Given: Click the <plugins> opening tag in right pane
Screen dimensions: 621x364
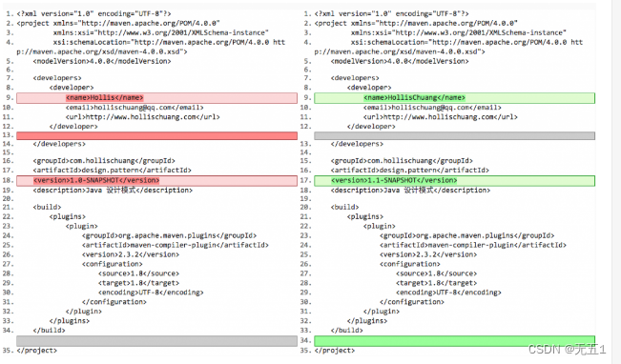Looking at the screenshot, I should [x=365, y=217].
